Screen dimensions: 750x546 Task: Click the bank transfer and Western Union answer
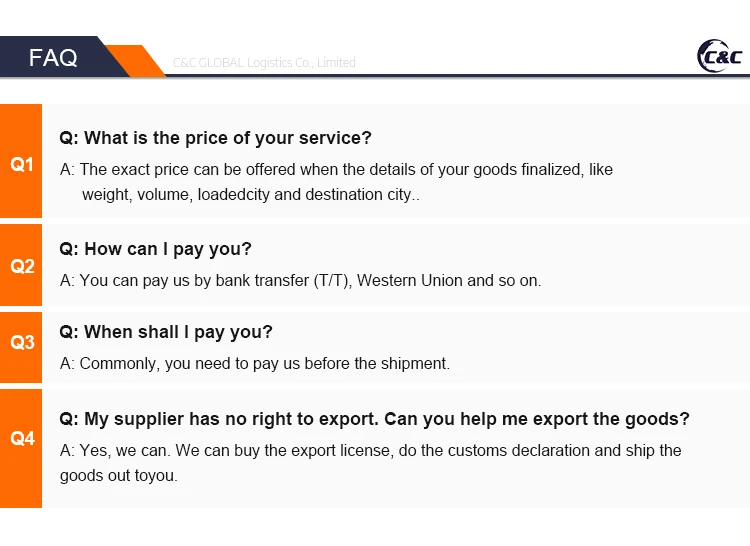tap(300, 281)
